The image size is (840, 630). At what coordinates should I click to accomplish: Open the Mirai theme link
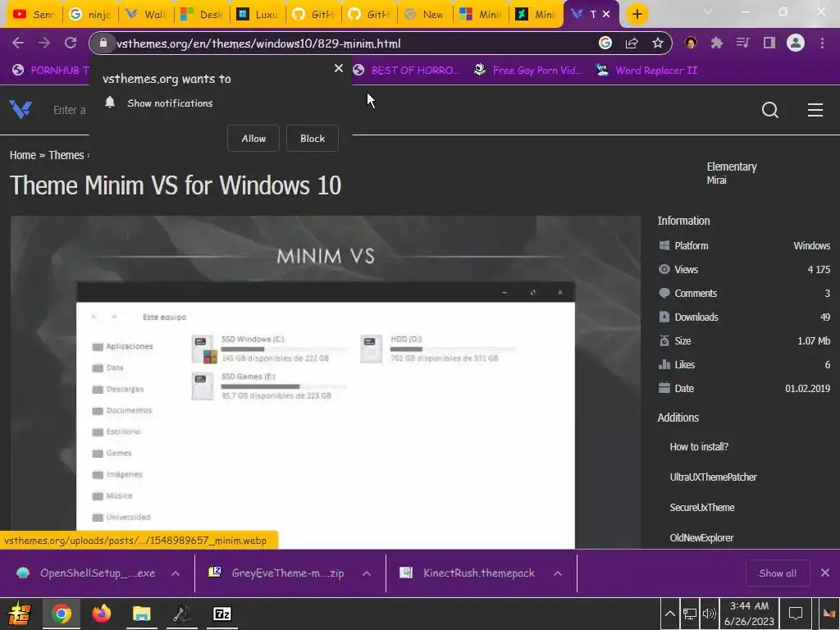click(716, 180)
